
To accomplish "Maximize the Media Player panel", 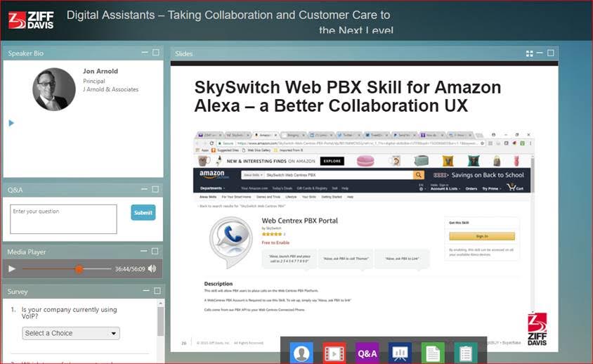I will pyautogui.click(x=155, y=251).
